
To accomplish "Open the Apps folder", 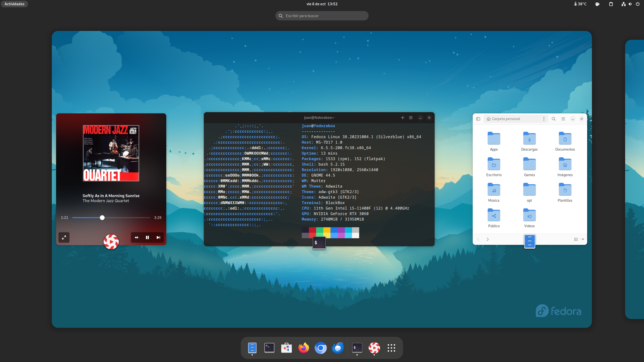I will (494, 141).
